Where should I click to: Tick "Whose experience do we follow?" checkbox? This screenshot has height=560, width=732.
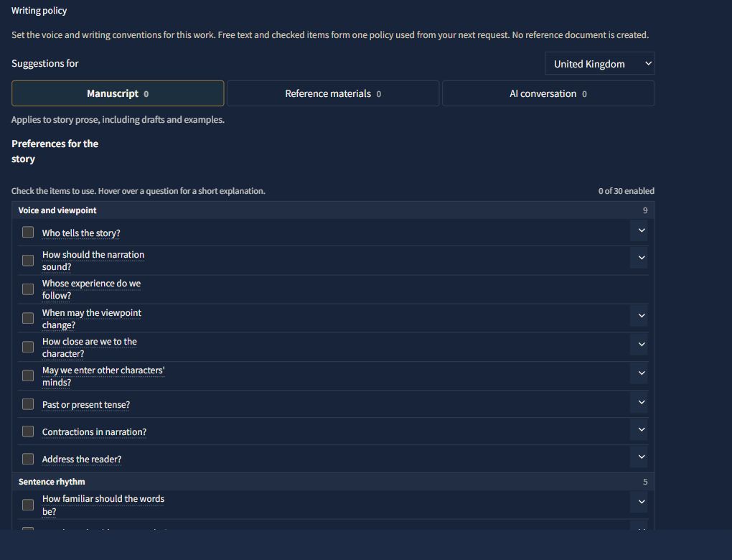pyautogui.click(x=28, y=289)
